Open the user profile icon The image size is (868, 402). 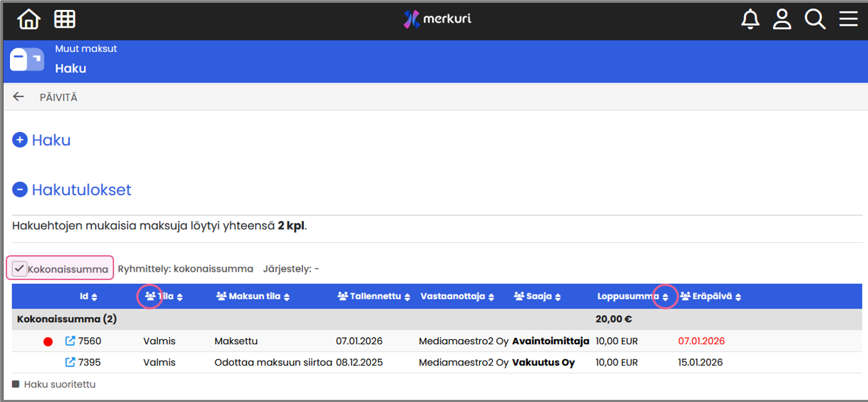[782, 19]
